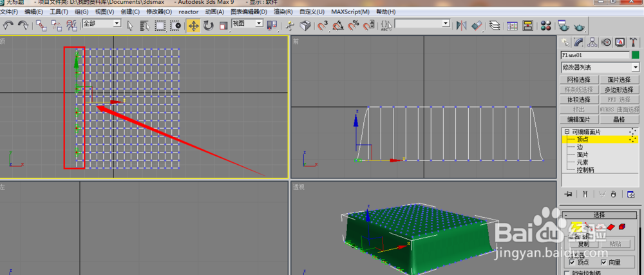Click the Align tool icon
This screenshot has width=644, height=275.
(x=477, y=26)
